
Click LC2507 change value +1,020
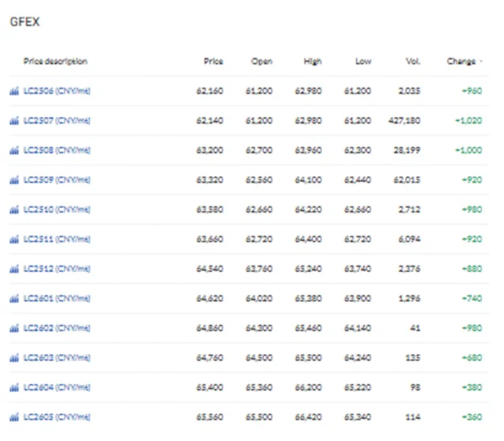click(x=468, y=120)
